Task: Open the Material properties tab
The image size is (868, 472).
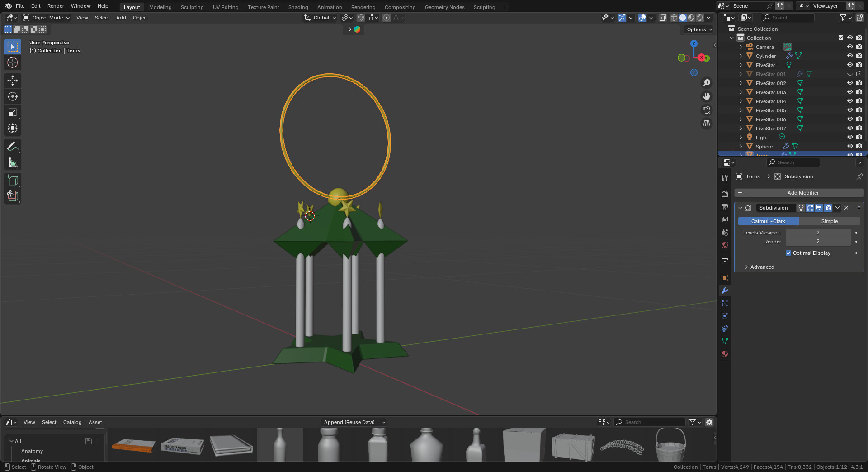Action: [725, 354]
